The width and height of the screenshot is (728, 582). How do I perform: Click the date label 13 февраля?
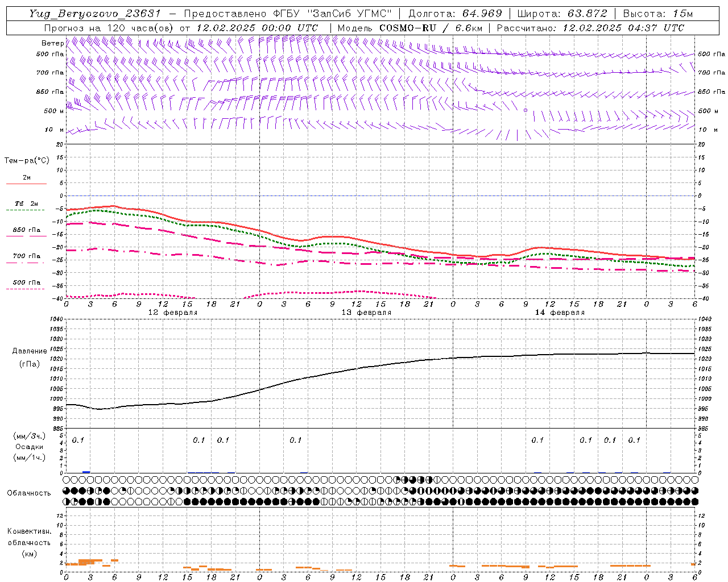coord(366,313)
